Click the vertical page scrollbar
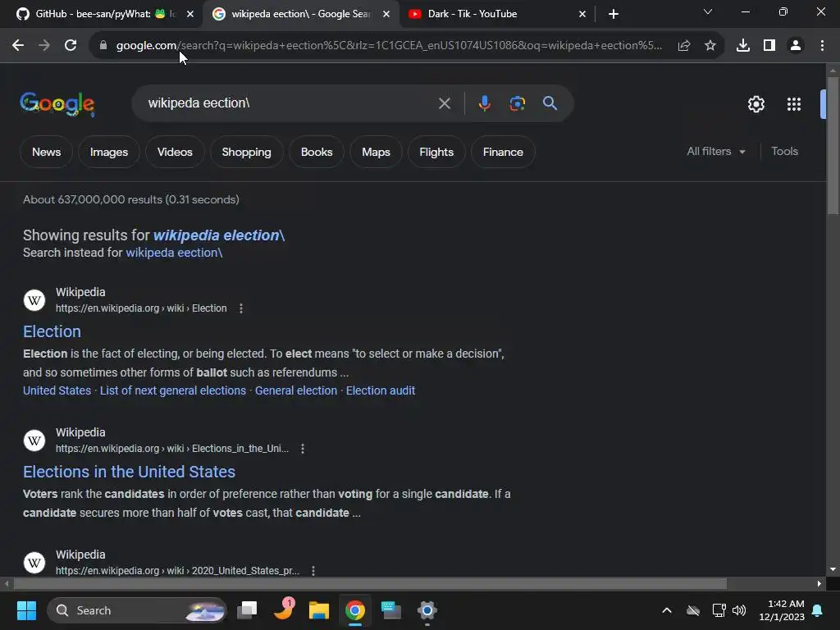The height and width of the screenshot is (630, 840). click(x=833, y=146)
